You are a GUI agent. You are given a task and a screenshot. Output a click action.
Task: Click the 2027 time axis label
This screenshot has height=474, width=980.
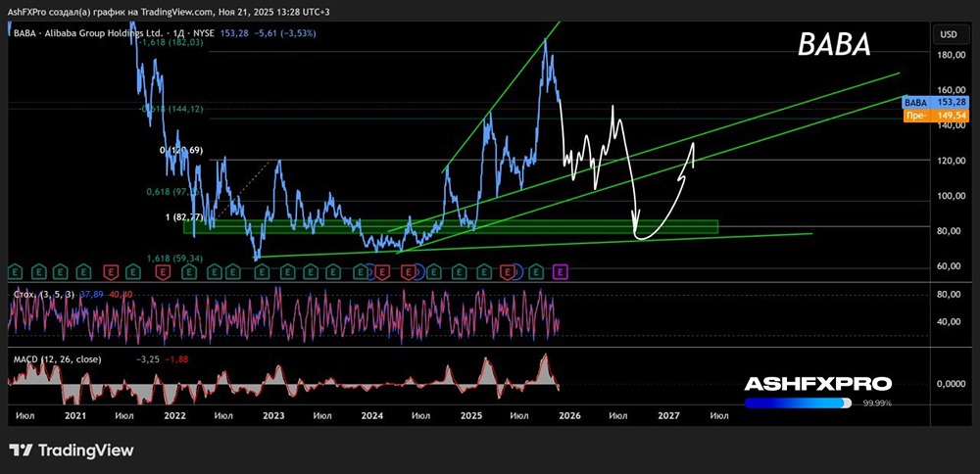[669, 415]
